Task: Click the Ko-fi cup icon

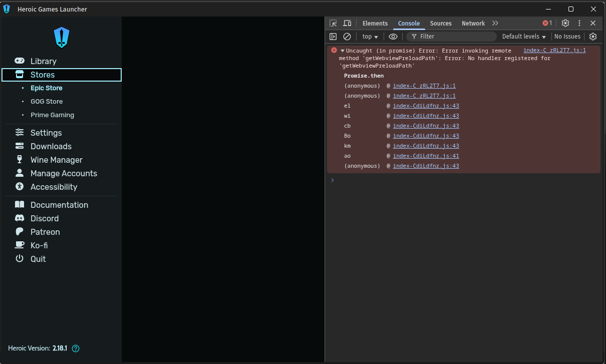Action: (20, 245)
